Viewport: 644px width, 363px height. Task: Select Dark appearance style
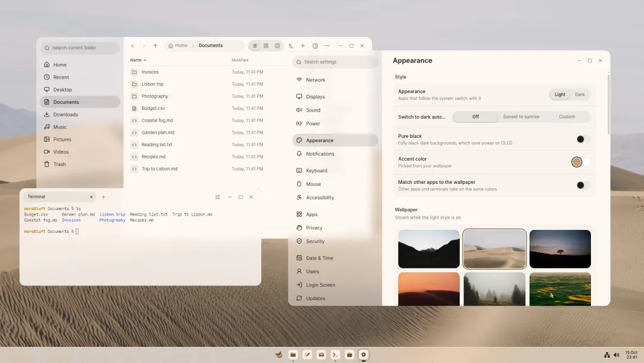pos(580,94)
